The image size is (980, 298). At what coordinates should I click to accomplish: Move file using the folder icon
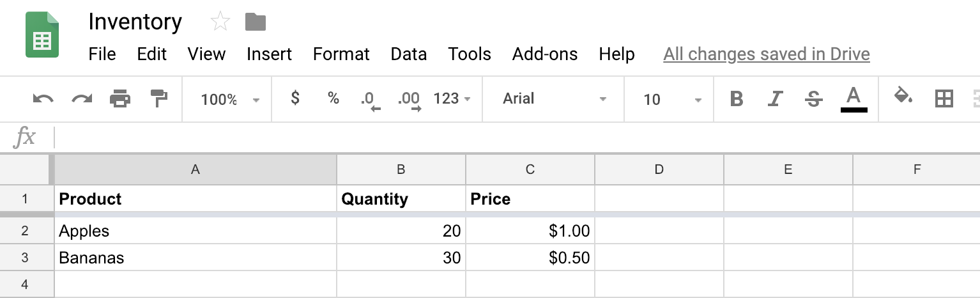pos(256,22)
